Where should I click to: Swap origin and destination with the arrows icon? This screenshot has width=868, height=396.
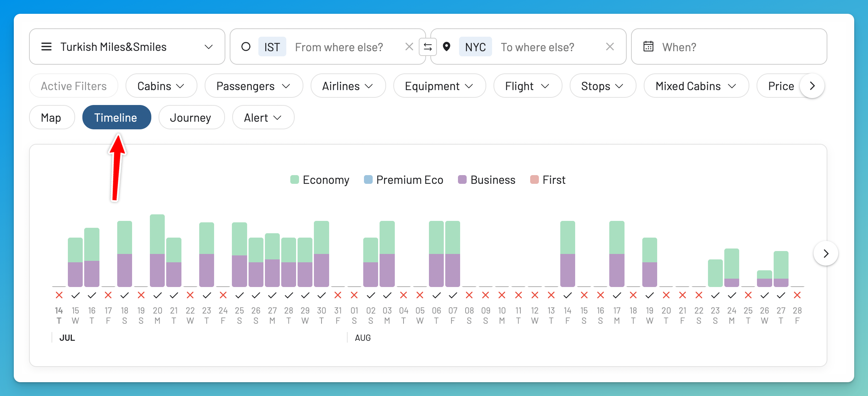click(x=428, y=47)
